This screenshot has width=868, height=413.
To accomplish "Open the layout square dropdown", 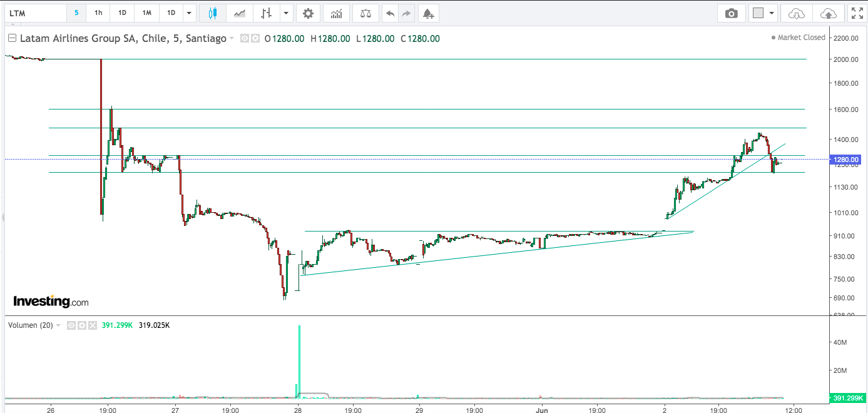I will point(763,13).
